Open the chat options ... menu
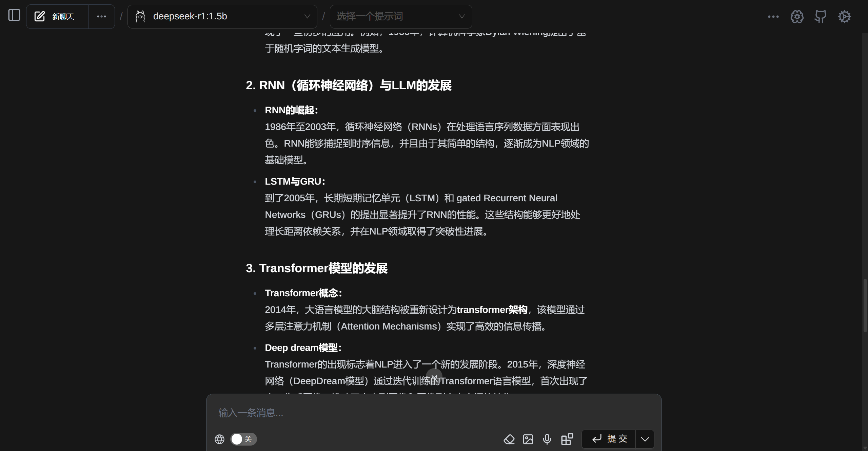This screenshot has width=868, height=451. click(101, 16)
